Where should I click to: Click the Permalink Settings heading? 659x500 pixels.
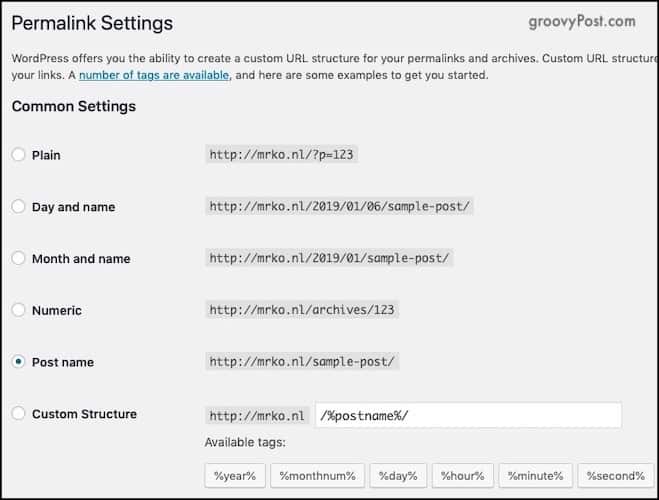point(92,23)
